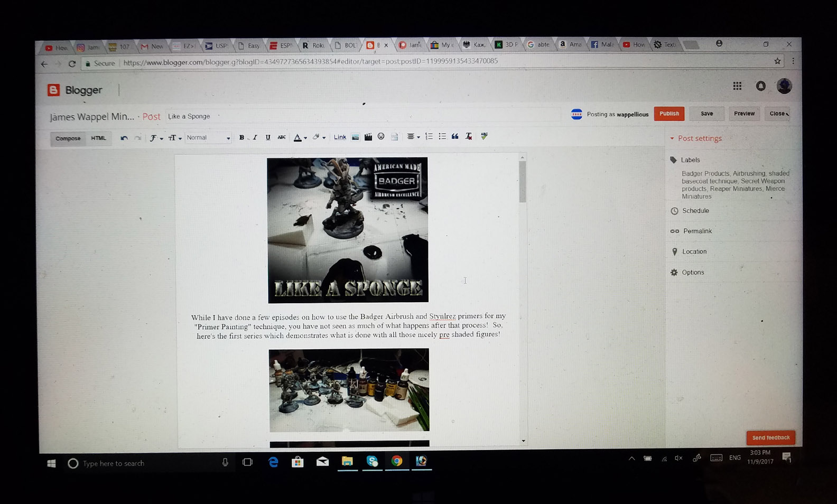Redo the last undone edit
Screen dimensions: 837x504
[x=137, y=138]
